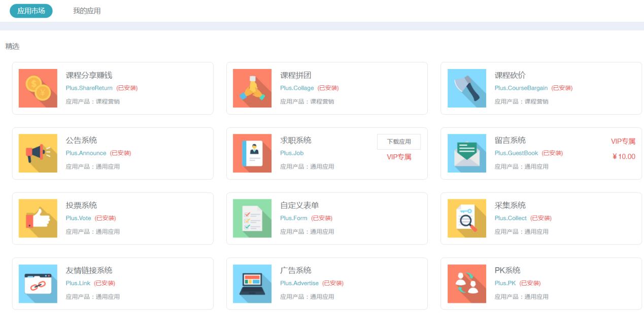Open the 留言系统 envelope icon
Image resolution: width=644 pixels, height=314 pixels.
pyautogui.click(x=467, y=153)
